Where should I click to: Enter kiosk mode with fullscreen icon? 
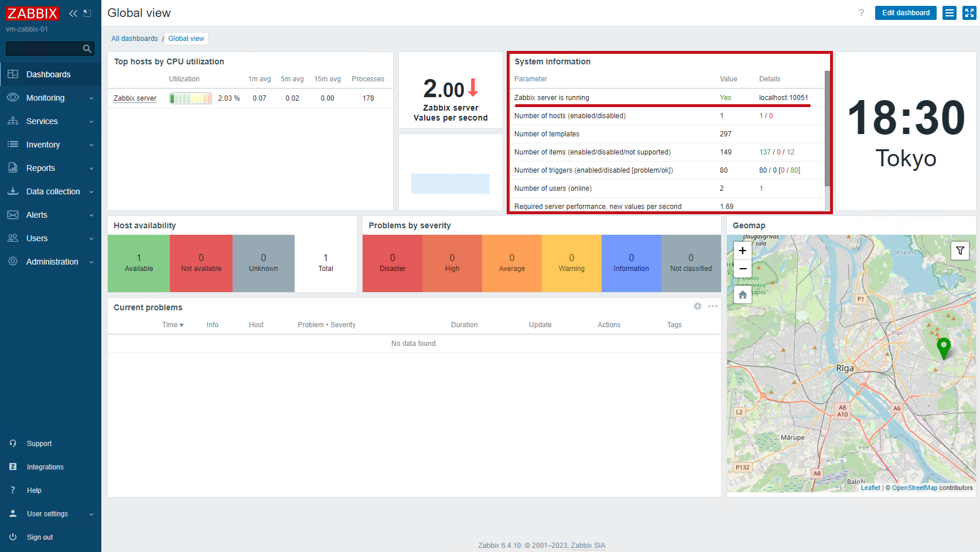pos(969,13)
